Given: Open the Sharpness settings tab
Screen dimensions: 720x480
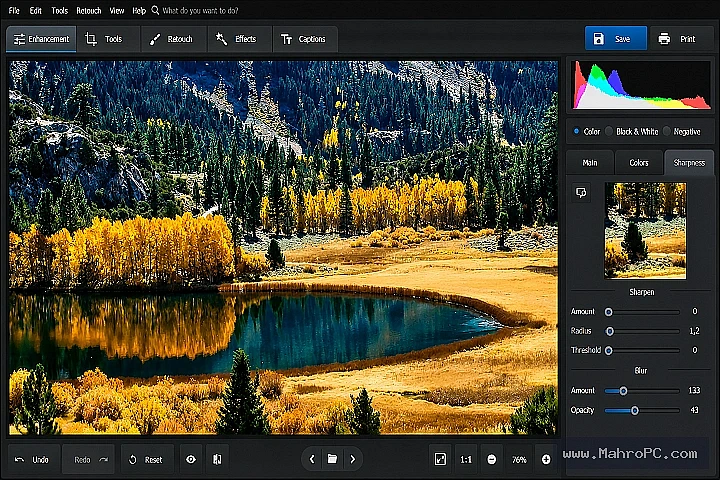Looking at the screenshot, I should click(689, 163).
